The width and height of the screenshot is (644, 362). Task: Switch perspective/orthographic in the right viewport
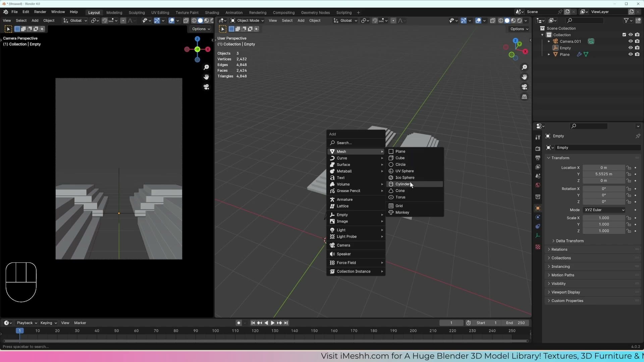[x=525, y=97]
